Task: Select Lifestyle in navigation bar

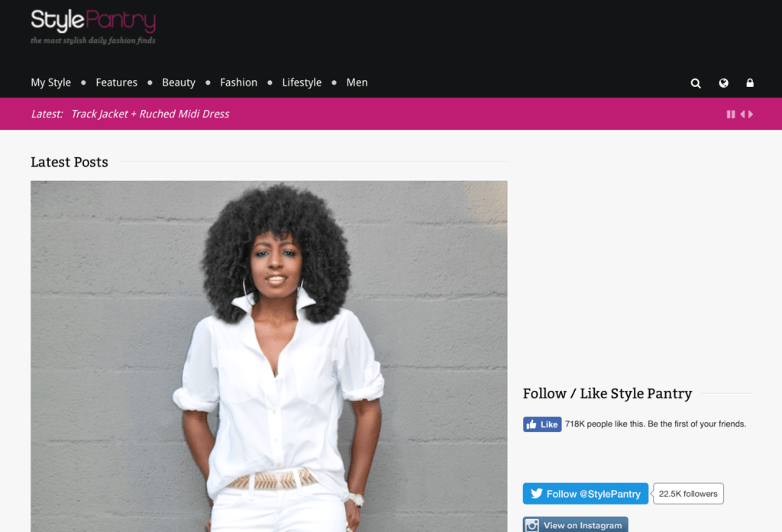Action: [x=302, y=82]
